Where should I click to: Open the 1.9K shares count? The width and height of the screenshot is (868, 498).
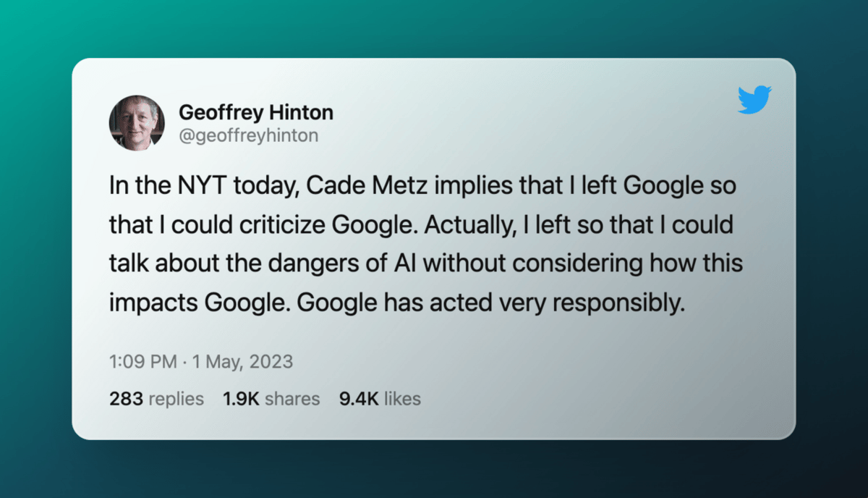point(271,398)
